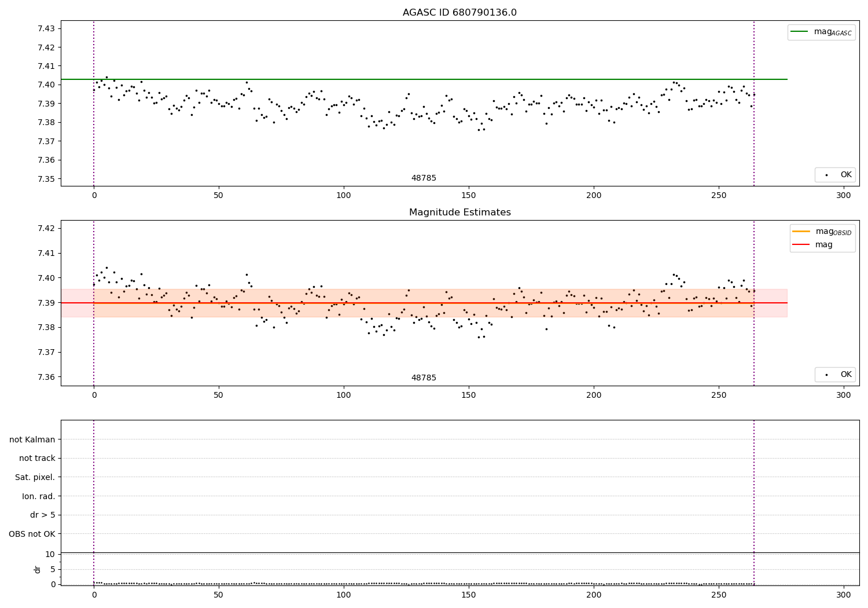This screenshot has height=608, width=868.
Task: Click the 'OBS not OK' axis label
Action: click(x=32, y=534)
